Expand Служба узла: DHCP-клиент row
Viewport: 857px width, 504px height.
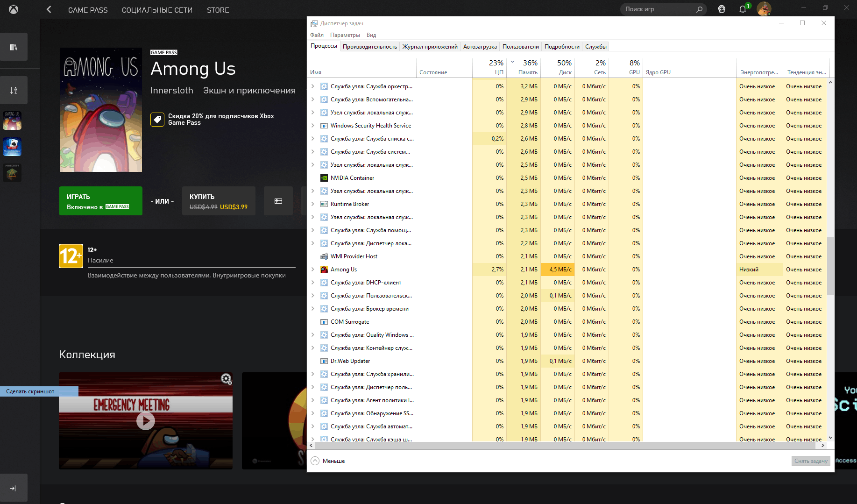point(313,283)
